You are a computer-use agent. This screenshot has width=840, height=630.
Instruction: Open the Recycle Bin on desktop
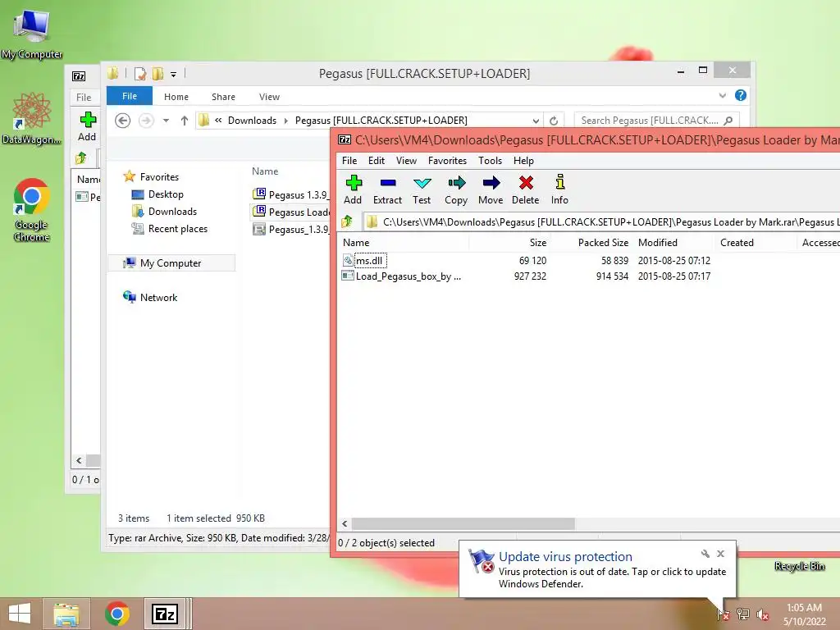tap(799, 566)
